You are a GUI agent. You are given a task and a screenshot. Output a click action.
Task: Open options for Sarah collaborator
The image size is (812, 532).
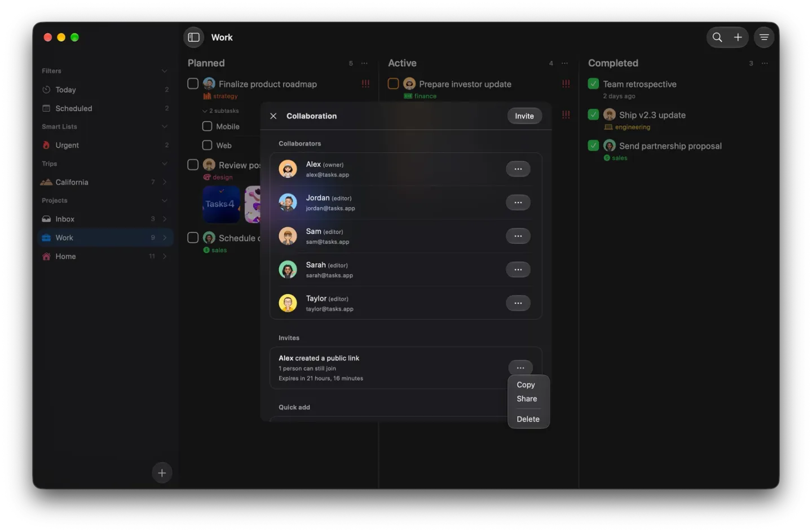tap(518, 270)
